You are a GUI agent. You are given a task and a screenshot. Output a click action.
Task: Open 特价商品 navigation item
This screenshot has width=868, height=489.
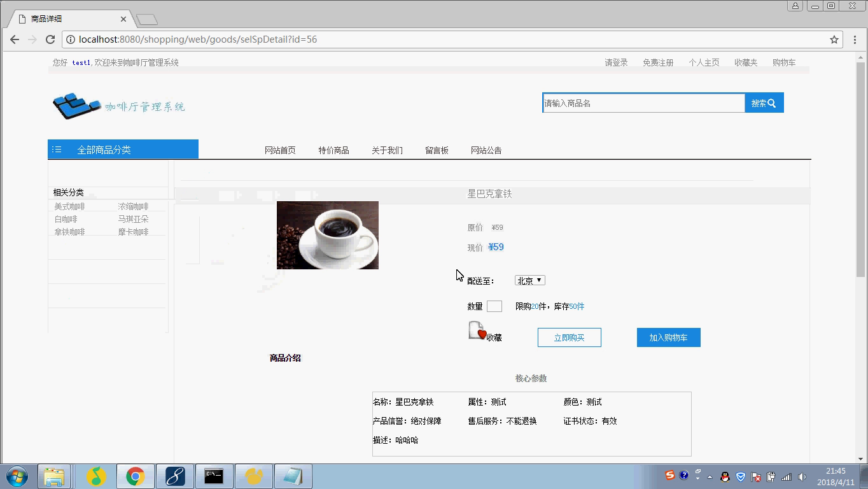pos(333,150)
